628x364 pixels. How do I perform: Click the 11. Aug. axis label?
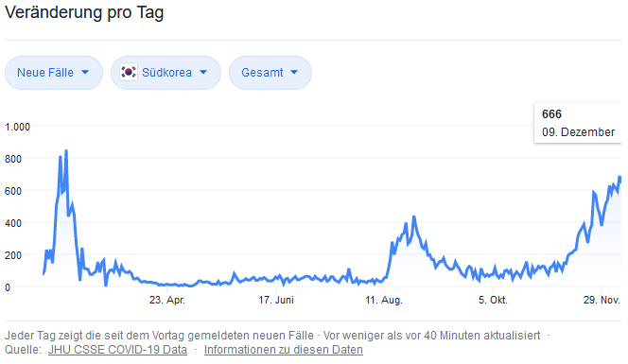click(384, 300)
